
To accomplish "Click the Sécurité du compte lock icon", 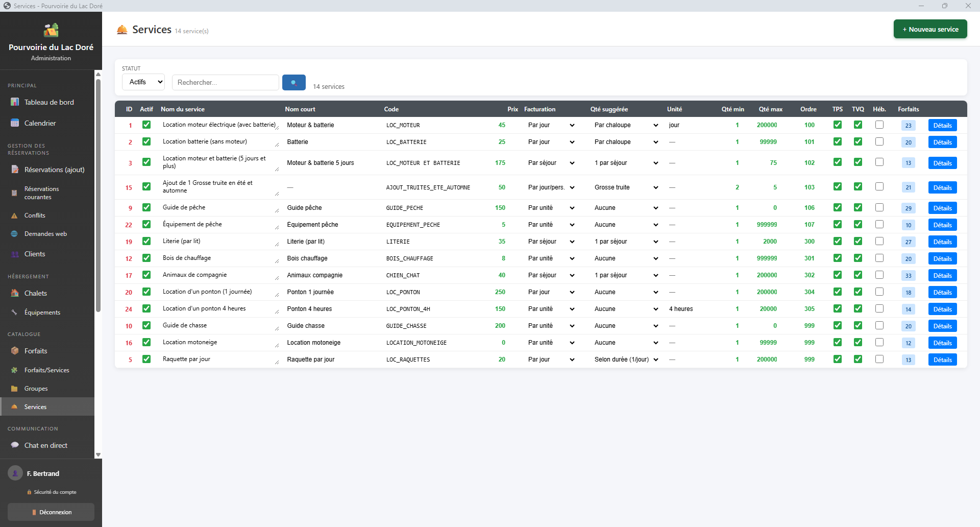I will (x=29, y=492).
